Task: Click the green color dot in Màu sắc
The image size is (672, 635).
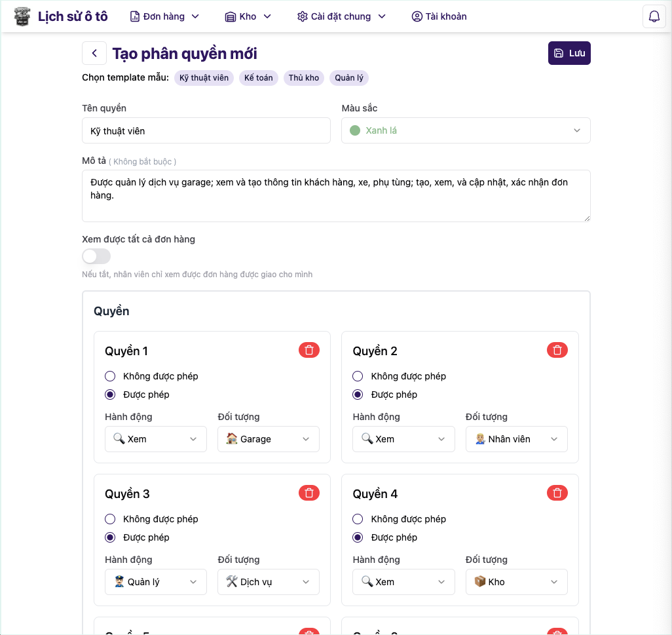Action: (355, 130)
